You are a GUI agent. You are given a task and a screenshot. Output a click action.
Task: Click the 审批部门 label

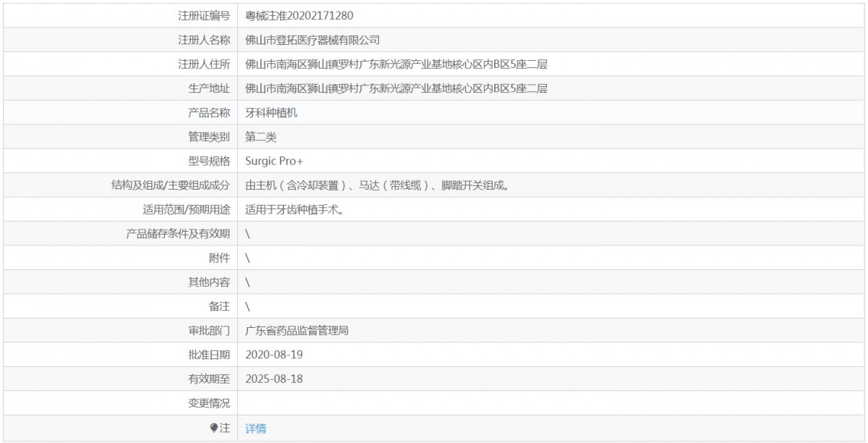pyautogui.click(x=209, y=330)
